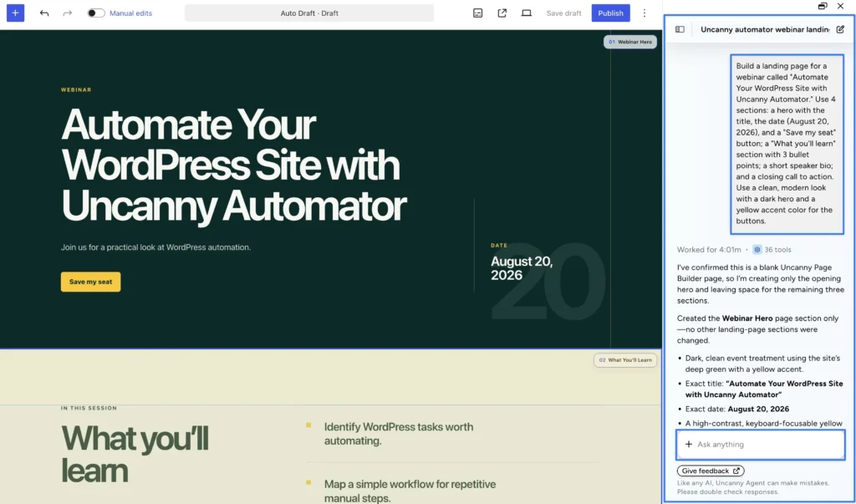Open the page in a new tab
Viewport: 856px width, 504px height.
pos(502,13)
